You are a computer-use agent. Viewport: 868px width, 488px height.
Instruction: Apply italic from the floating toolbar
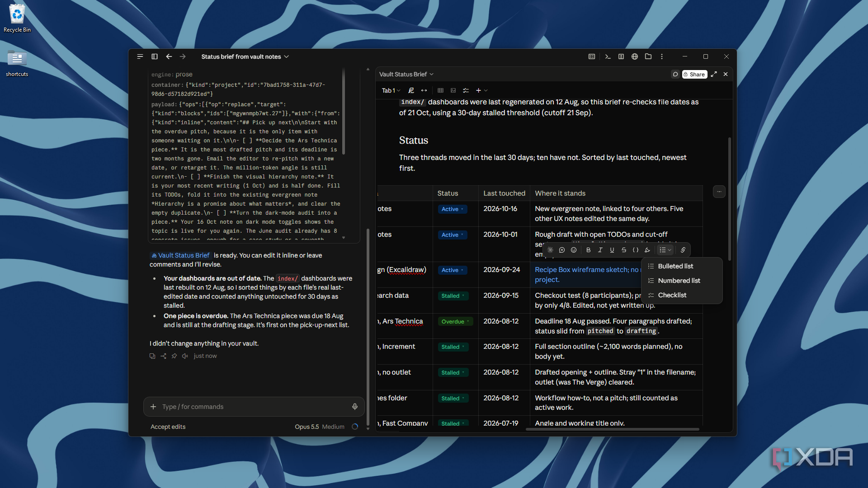click(600, 250)
